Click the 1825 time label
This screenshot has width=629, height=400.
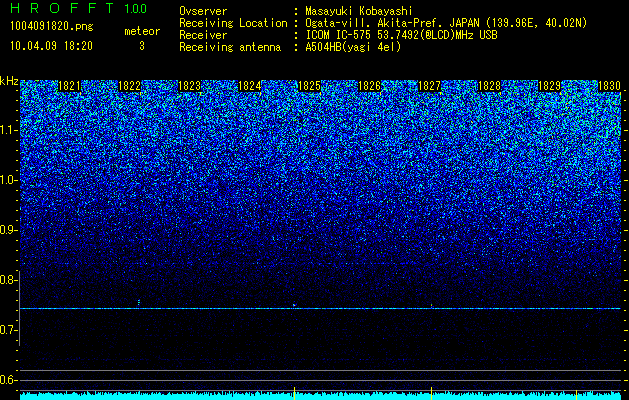(310, 86)
